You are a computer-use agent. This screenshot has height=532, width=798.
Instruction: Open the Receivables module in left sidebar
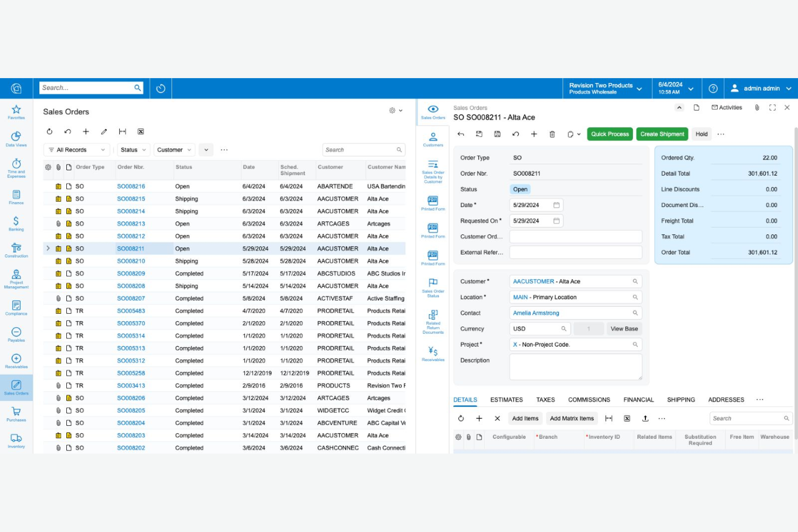16,361
